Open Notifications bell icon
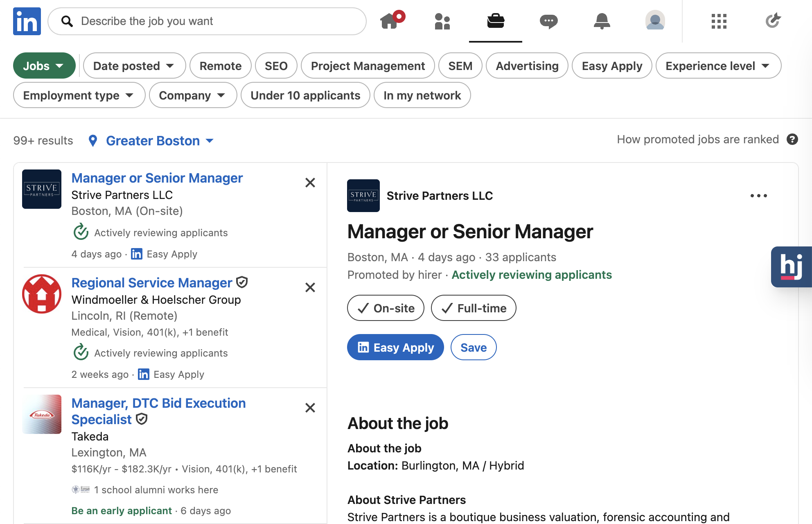This screenshot has width=812, height=524. point(602,21)
